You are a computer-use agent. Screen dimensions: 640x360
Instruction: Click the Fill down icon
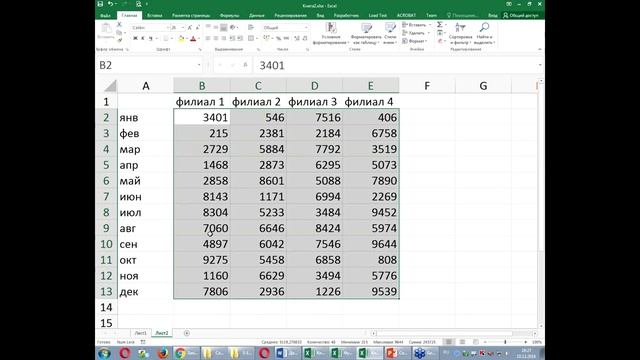[440, 33]
